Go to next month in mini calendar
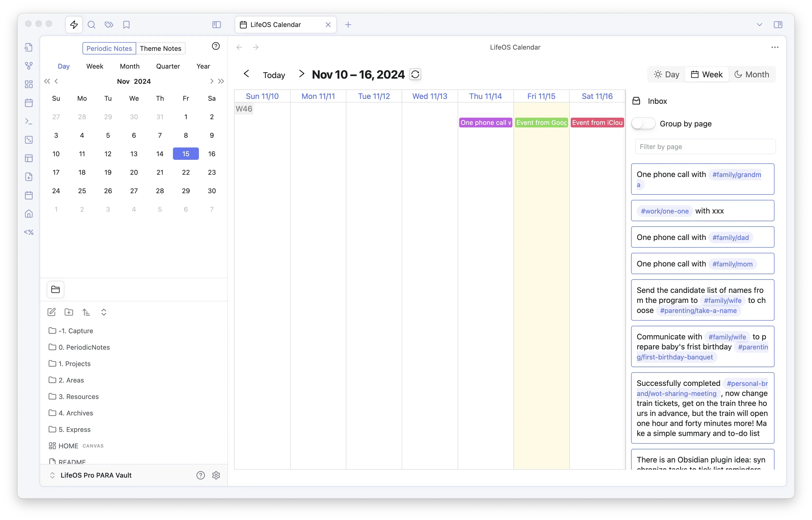Viewport: 812px width, 520px height. tap(211, 81)
